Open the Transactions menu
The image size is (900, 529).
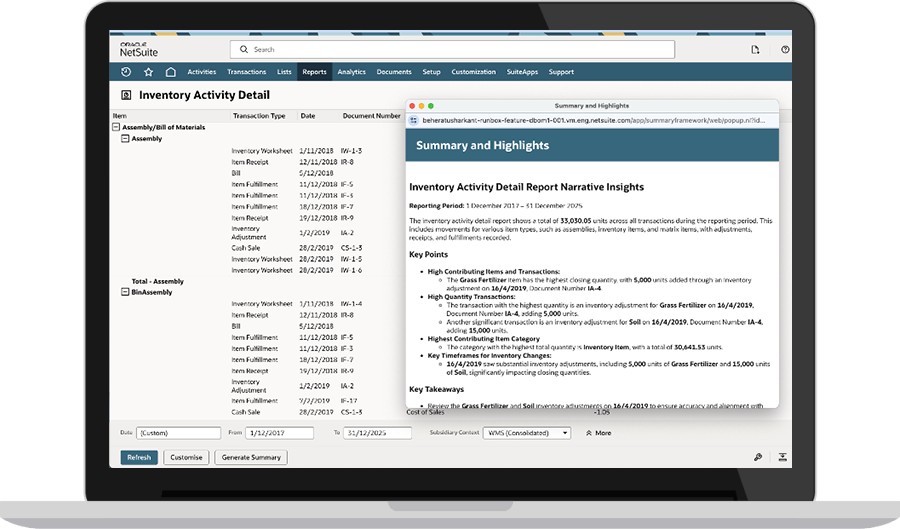click(x=246, y=72)
